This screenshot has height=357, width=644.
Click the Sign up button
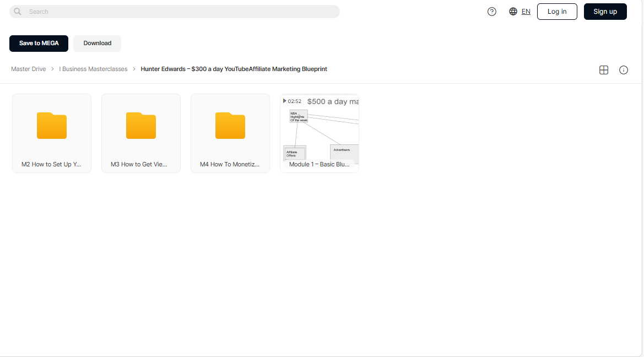coord(605,12)
